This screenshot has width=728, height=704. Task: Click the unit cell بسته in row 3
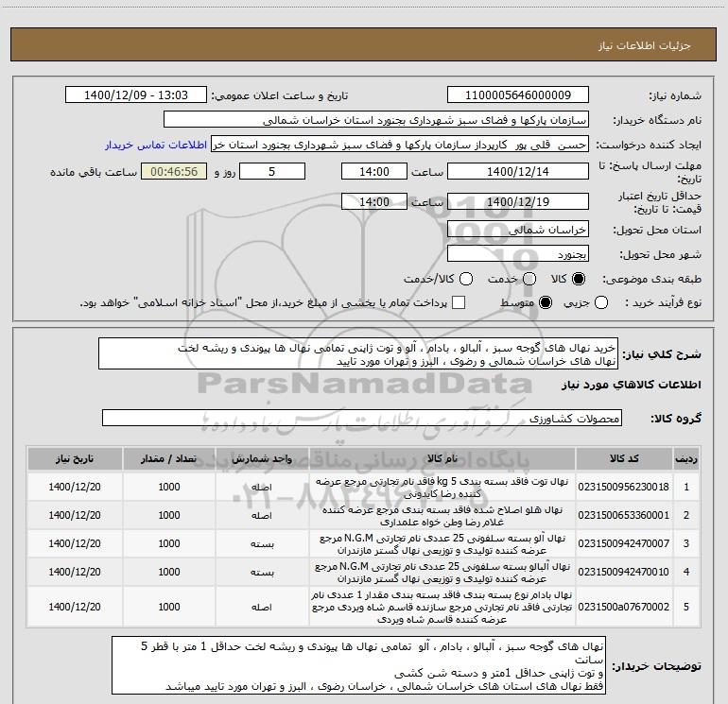click(x=262, y=543)
